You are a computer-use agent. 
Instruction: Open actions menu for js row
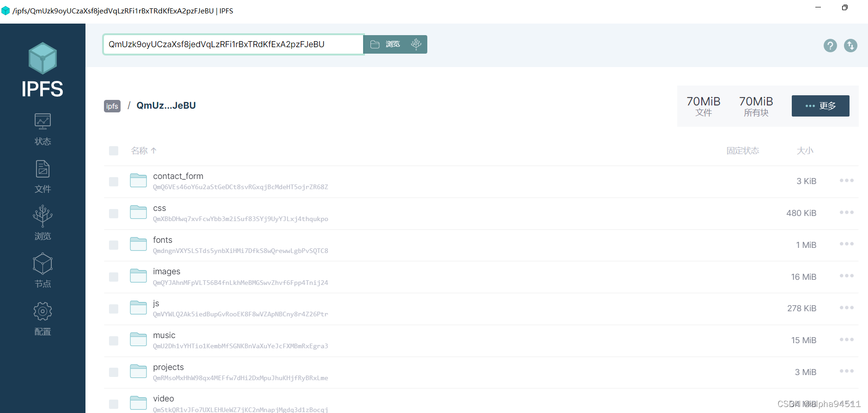point(846,308)
